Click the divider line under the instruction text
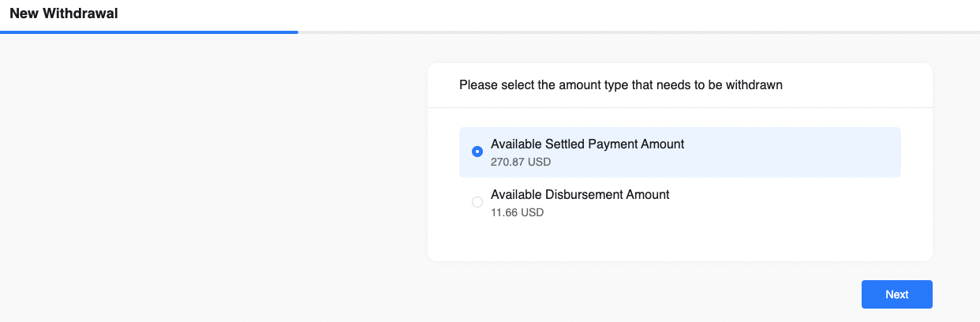Screen dimensions: 980x322 pyautogui.click(x=679, y=107)
